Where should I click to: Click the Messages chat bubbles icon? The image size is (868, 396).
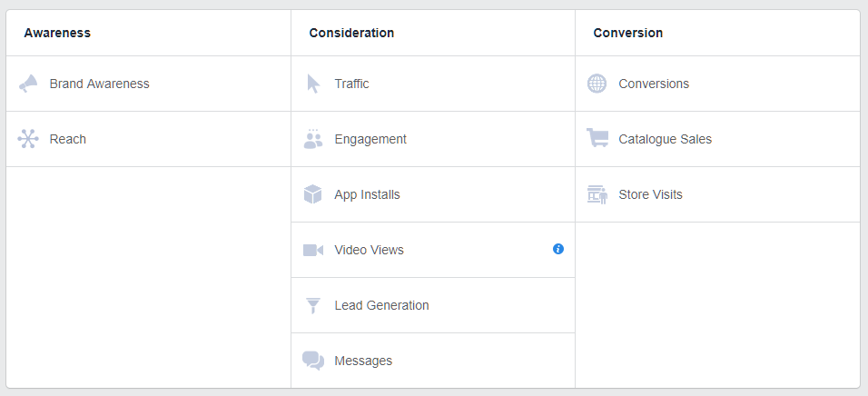313,361
